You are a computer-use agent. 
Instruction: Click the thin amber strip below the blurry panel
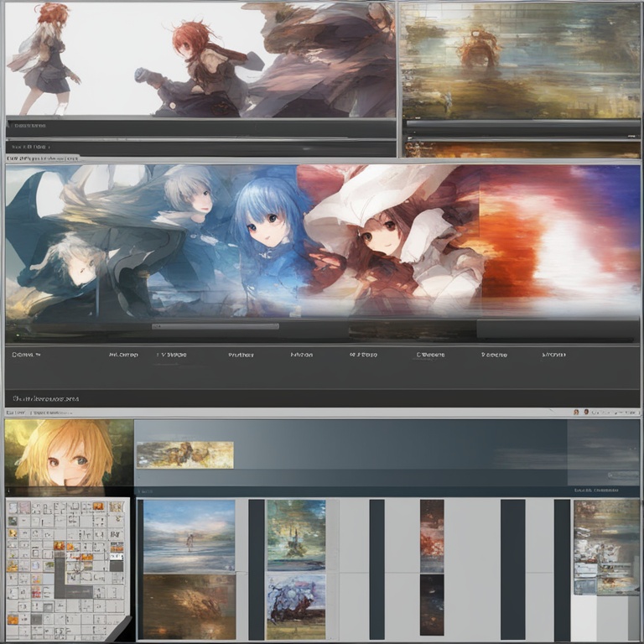[522, 149]
